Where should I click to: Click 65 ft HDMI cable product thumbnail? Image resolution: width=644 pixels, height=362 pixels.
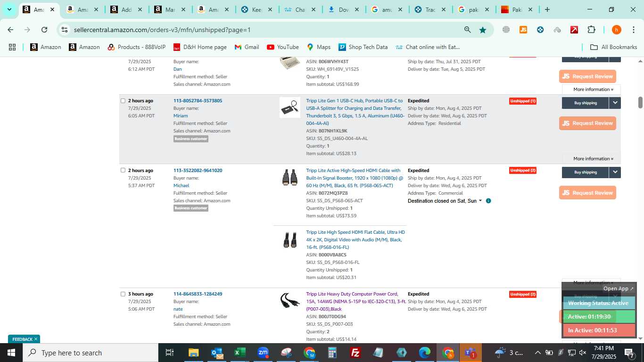(289, 178)
